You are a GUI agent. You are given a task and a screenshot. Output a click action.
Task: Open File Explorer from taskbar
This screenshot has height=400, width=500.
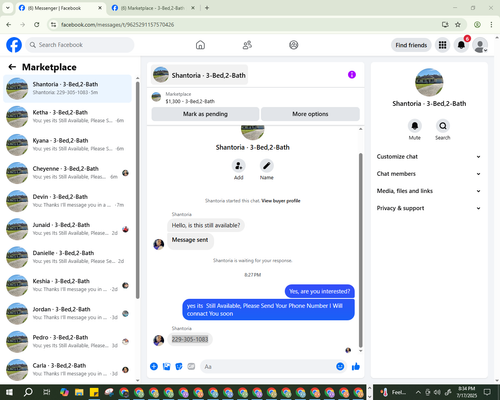(79, 392)
